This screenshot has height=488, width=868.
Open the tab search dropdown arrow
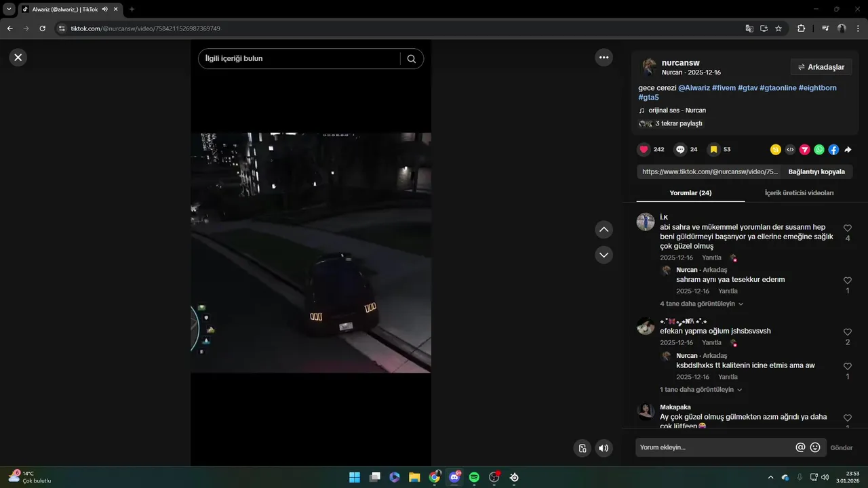[9, 9]
